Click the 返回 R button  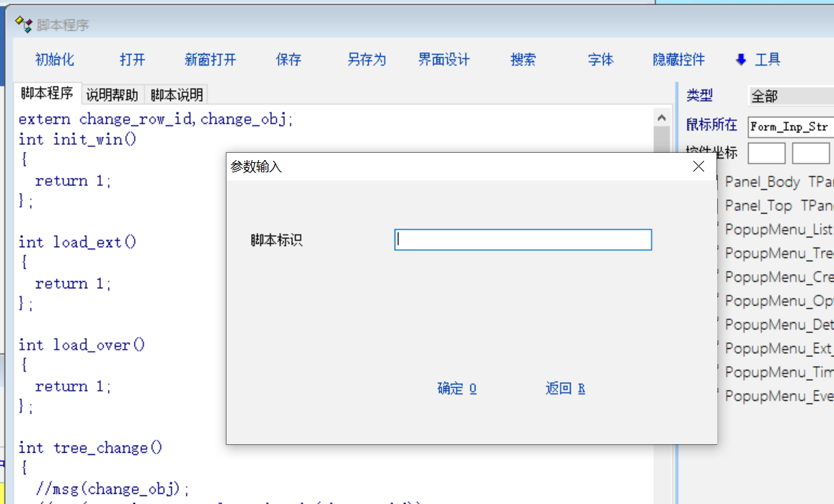click(565, 389)
